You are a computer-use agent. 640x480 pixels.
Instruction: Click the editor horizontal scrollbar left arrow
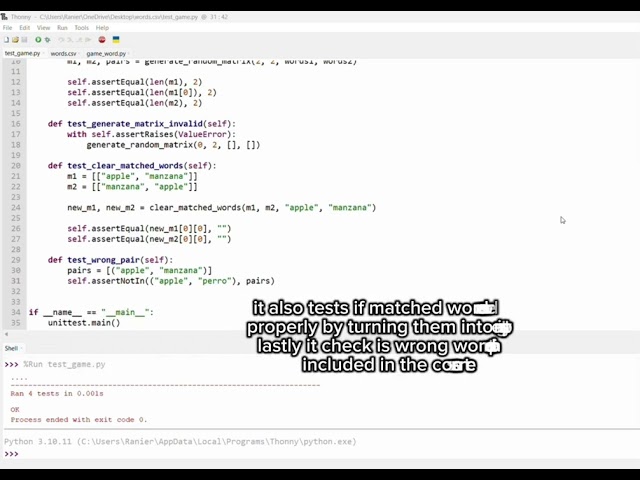6,334
